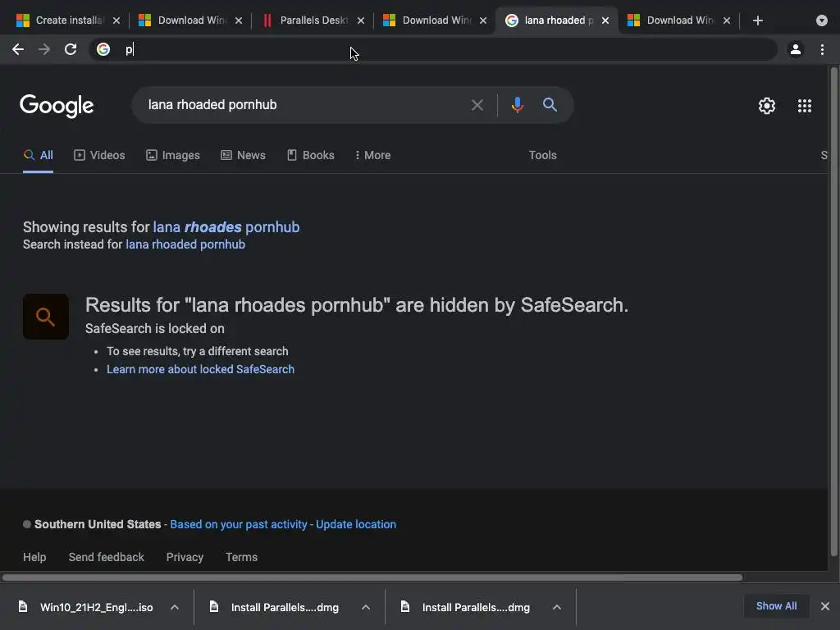Viewport: 840px width, 630px height.
Task: Open the 'Send feedback' footer link
Action: (x=106, y=557)
